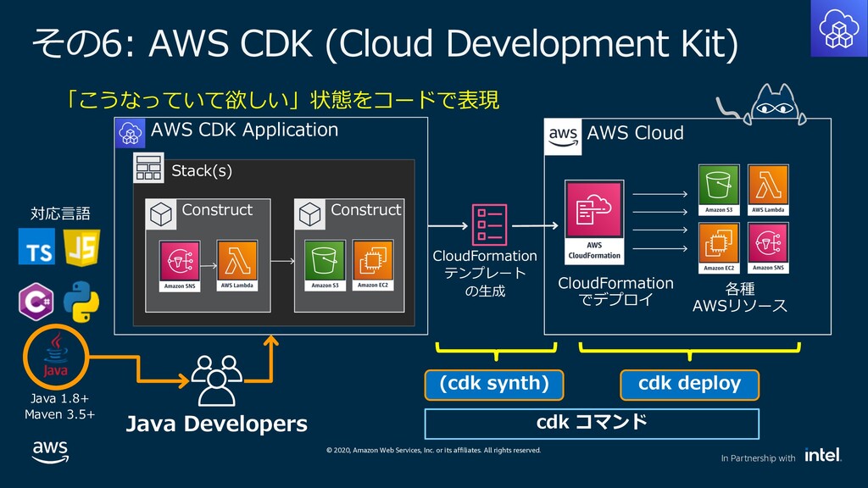This screenshot has height=488, width=868.
Task: Click the C# language icon
Action: [36, 302]
